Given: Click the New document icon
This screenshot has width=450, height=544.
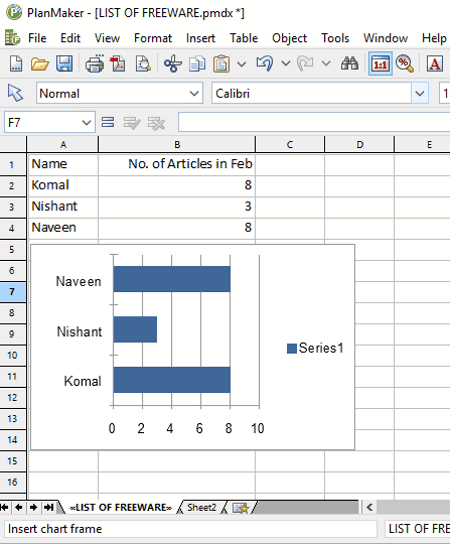Looking at the screenshot, I should pos(16,63).
